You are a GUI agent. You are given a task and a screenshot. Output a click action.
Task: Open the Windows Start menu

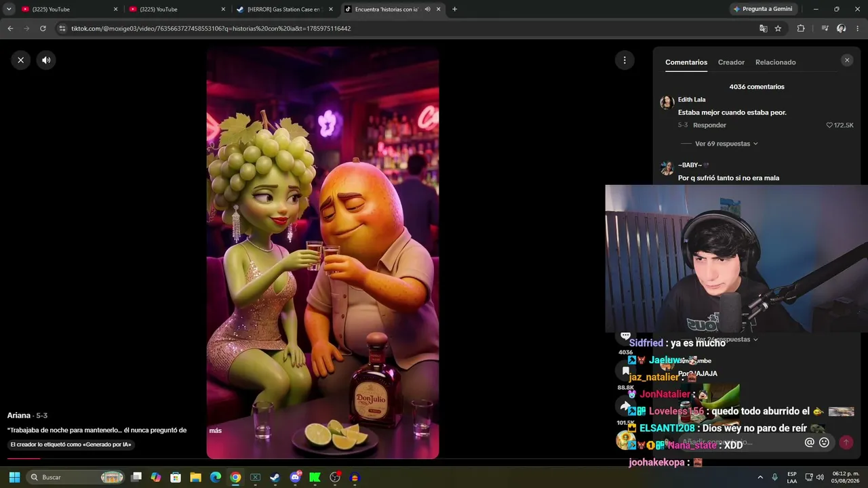[x=14, y=477]
